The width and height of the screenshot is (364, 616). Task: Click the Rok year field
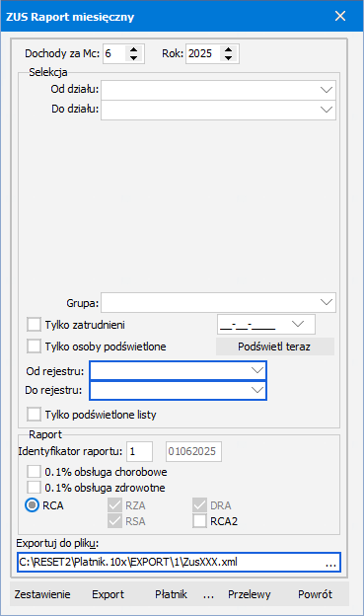[203, 53]
